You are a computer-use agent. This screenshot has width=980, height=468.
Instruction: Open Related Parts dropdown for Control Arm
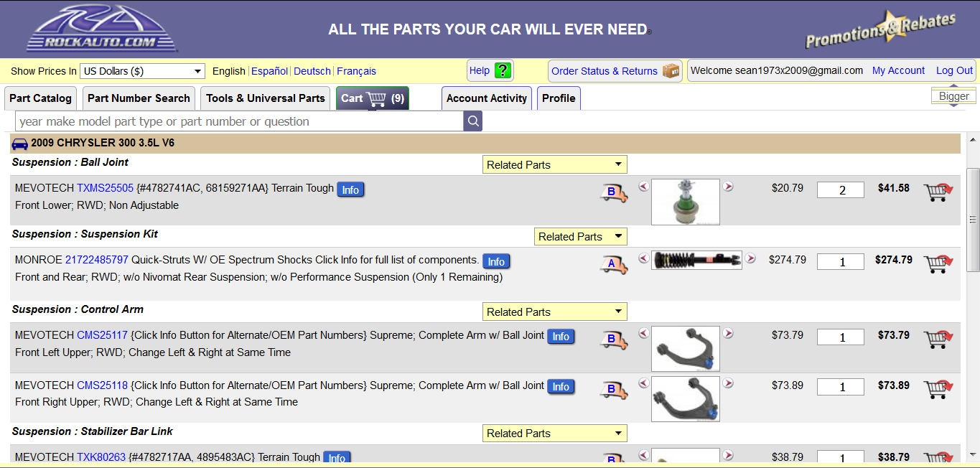pyautogui.click(x=555, y=312)
